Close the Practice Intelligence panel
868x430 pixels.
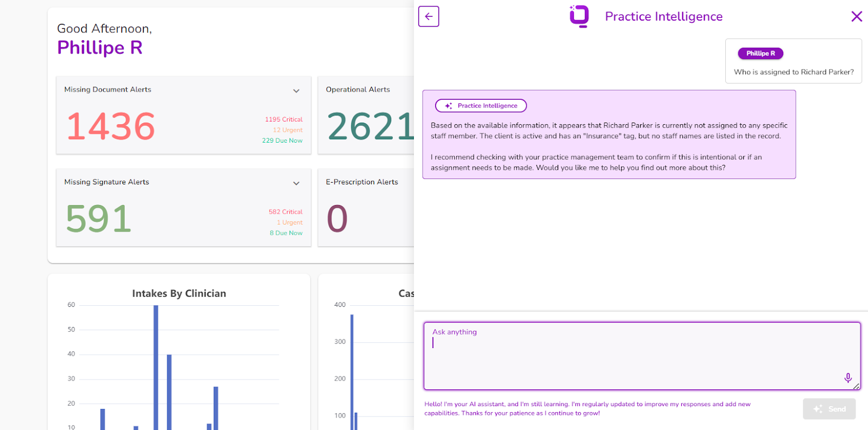(857, 16)
